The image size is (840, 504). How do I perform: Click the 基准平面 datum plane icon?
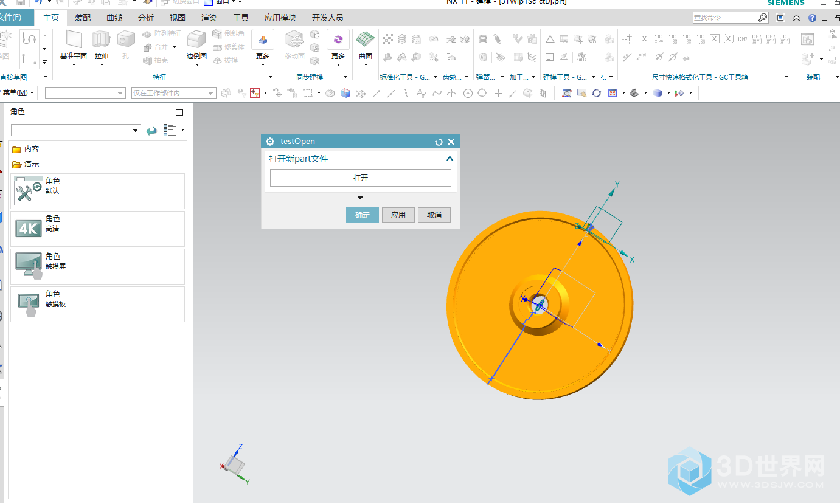pos(74,40)
